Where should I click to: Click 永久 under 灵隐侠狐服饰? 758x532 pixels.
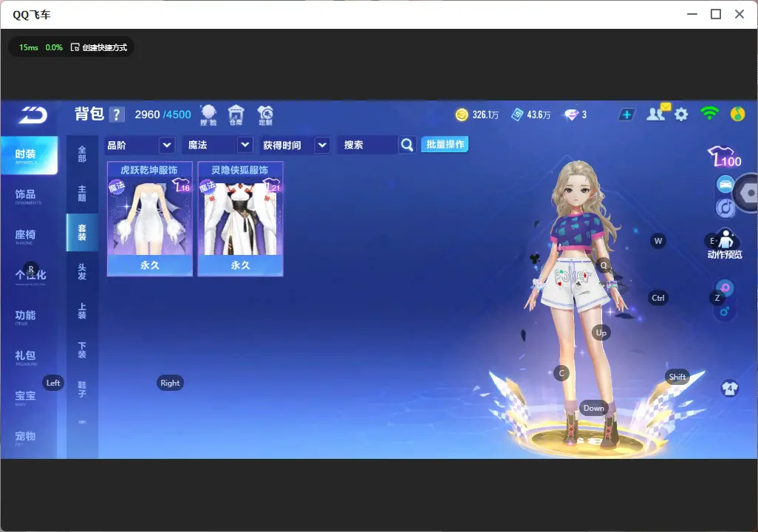(240, 265)
